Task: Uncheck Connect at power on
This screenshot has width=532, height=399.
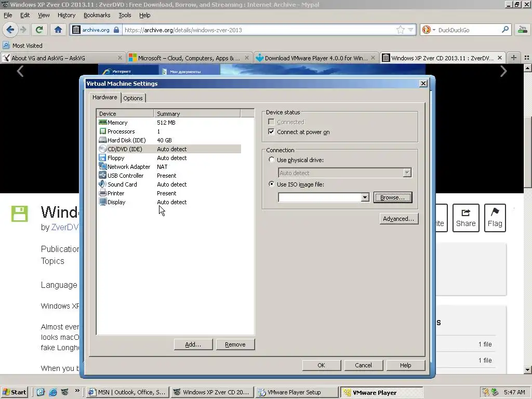Action: pyautogui.click(x=271, y=131)
